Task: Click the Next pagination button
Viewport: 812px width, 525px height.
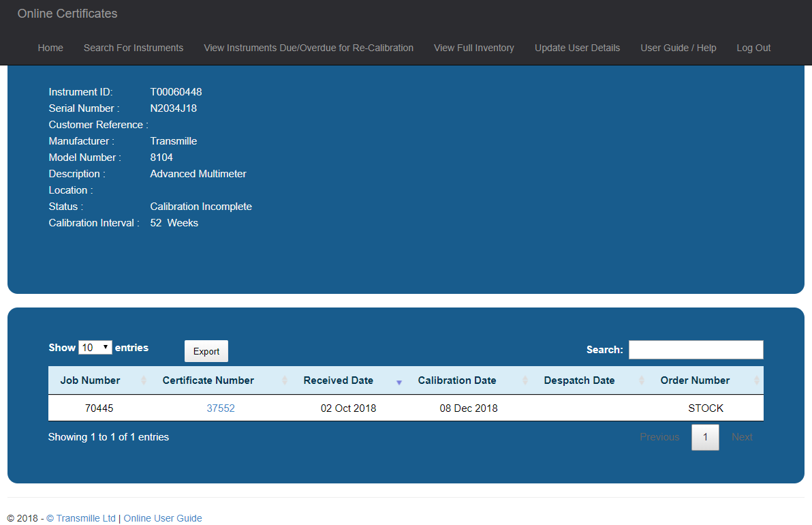Action: [742, 437]
